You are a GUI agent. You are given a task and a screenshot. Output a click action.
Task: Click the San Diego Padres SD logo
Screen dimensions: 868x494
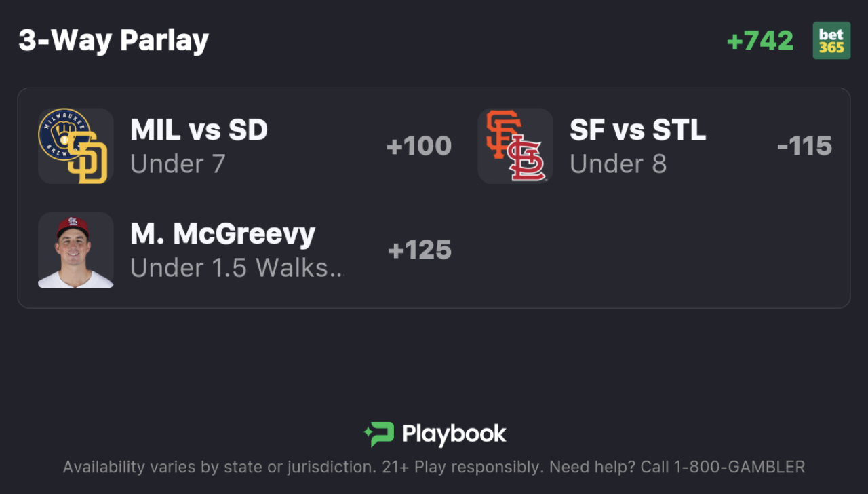(88, 158)
